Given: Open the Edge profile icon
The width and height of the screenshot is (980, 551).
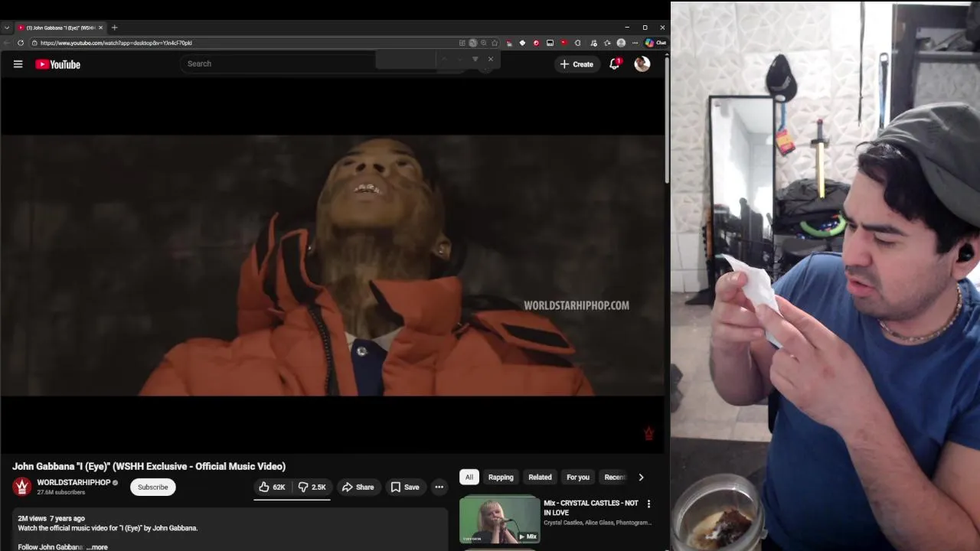Looking at the screenshot, I should pyautogui.click(x=621, y=43).
